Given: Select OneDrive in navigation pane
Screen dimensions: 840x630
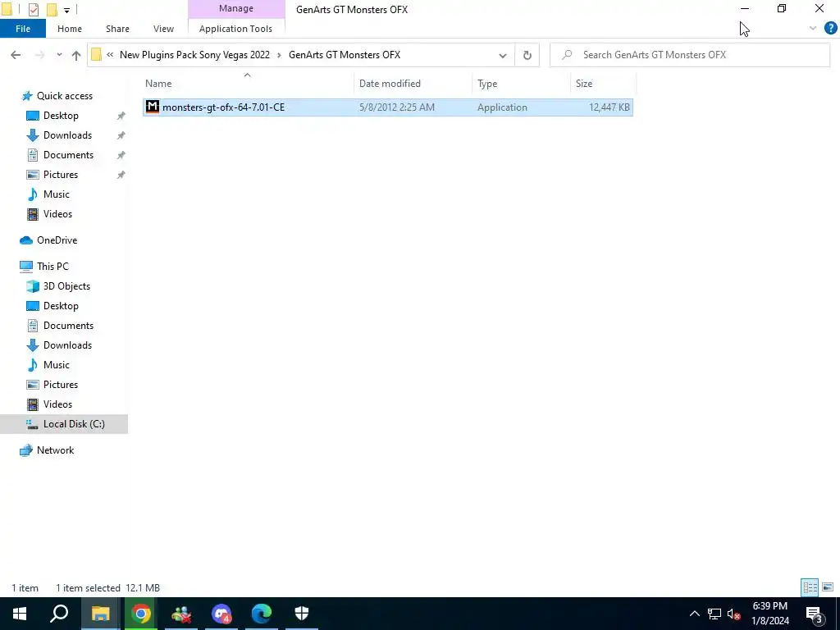Looking at the screenshot, I should (x=57, y=240).
